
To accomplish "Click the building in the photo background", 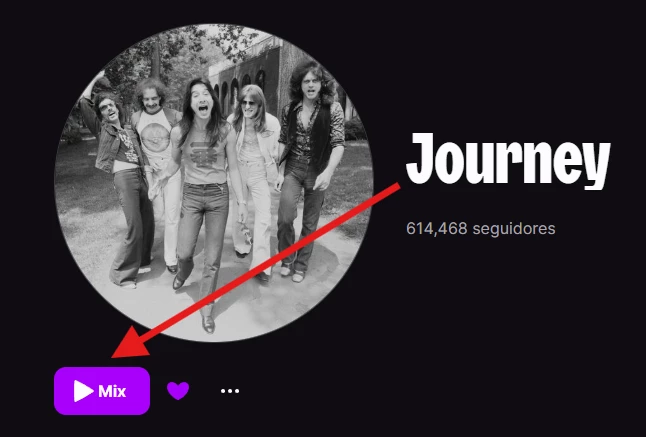I will pyautogui.click(x=264, y=76).
